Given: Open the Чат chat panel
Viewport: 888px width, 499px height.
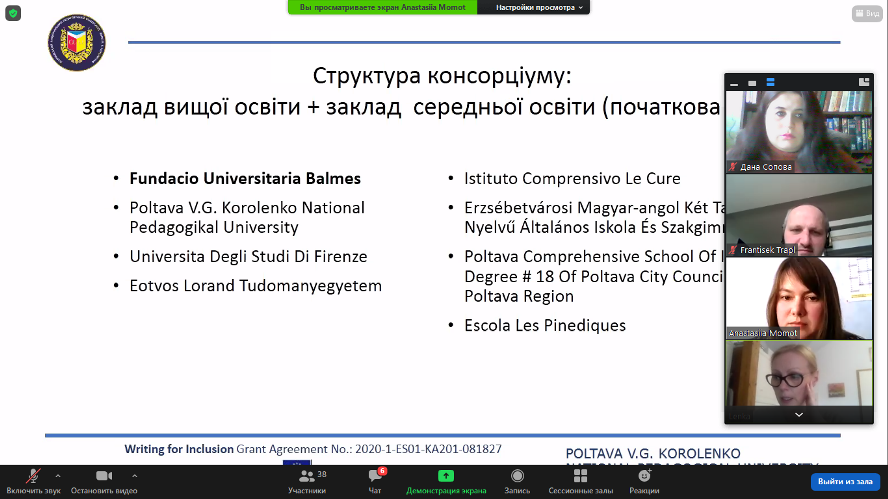Looking at the screenshot, I should coord(375,481).
